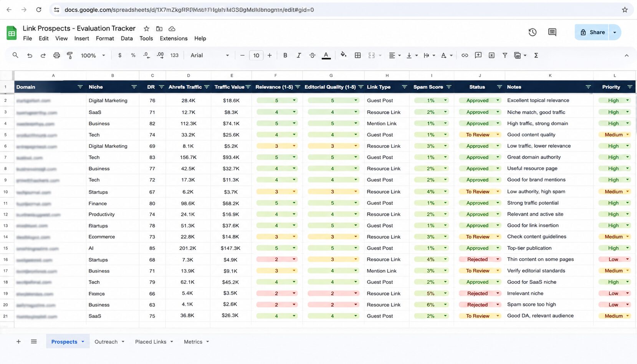Activate the paint format tool
The image size is (637, 364).
70,55
